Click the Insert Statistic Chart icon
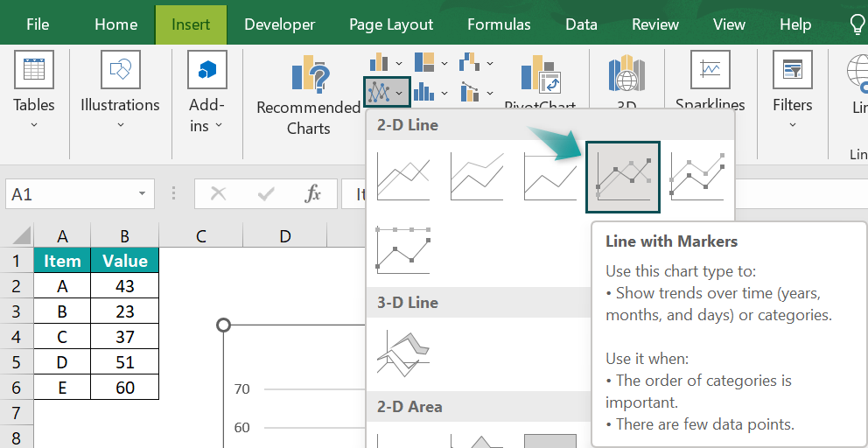 (424, 92)
